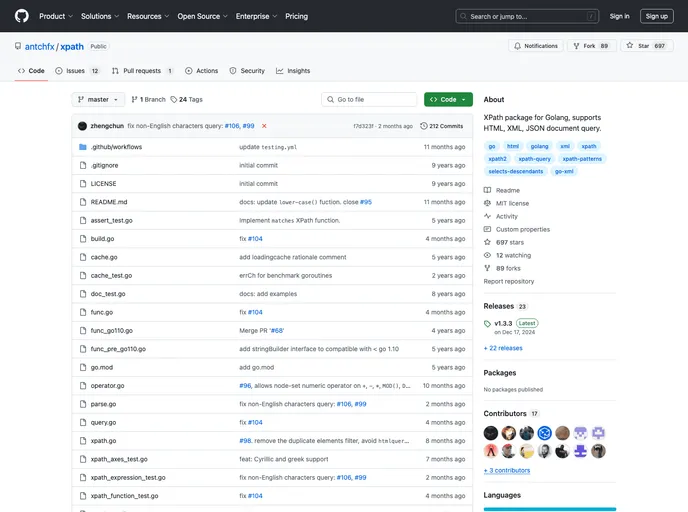Click the file icon for xpath.go

82,441
